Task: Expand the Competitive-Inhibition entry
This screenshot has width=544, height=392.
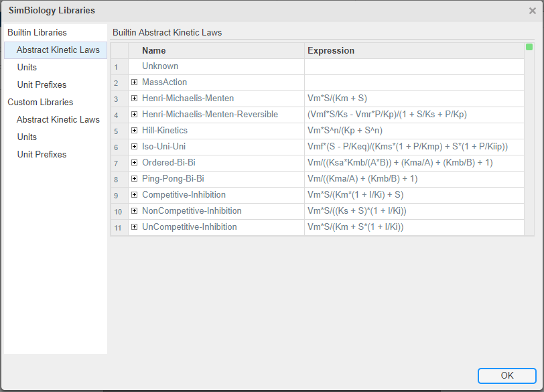Action: point(135,195)
